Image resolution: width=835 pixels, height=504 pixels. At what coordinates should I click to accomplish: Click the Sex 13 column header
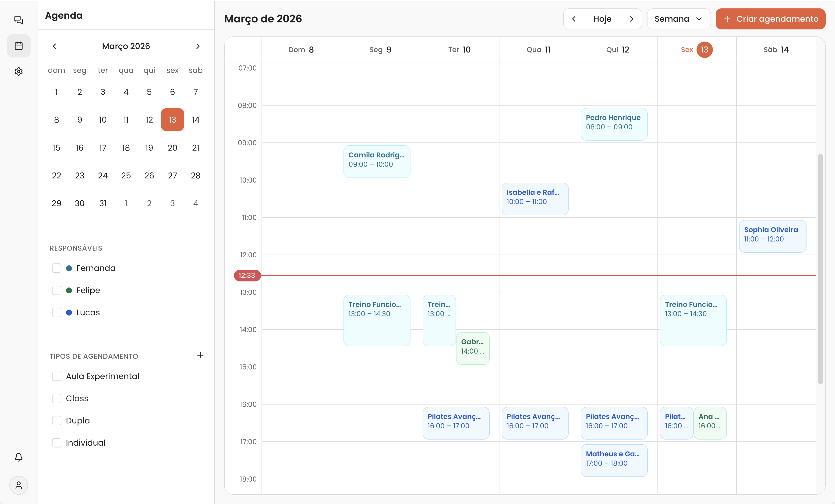697,50
